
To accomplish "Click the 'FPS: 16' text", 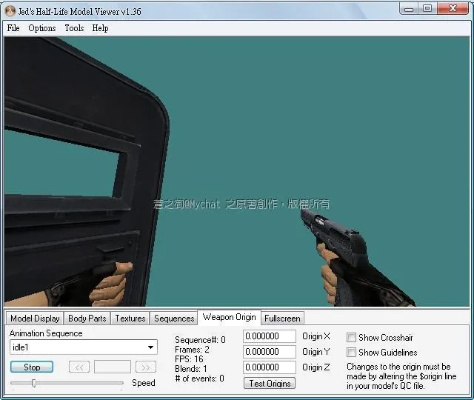I will coord(189,359).
